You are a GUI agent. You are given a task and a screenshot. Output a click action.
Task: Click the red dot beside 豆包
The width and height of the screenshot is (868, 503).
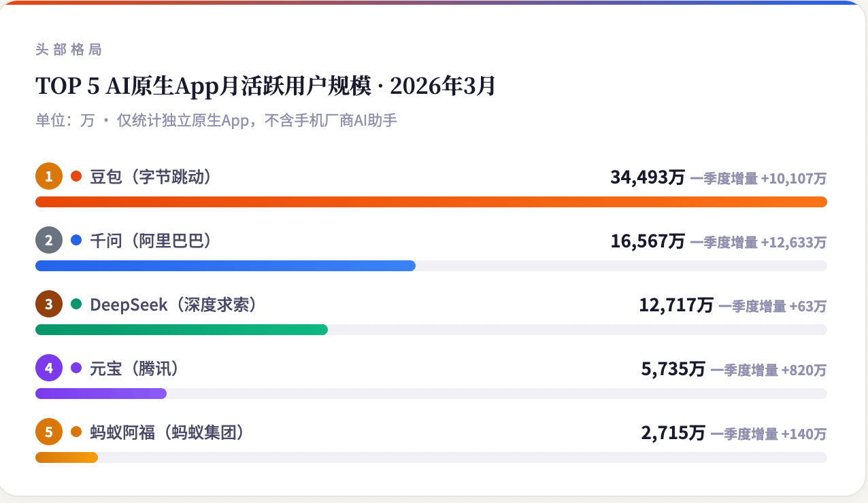(x=76, y=177)
